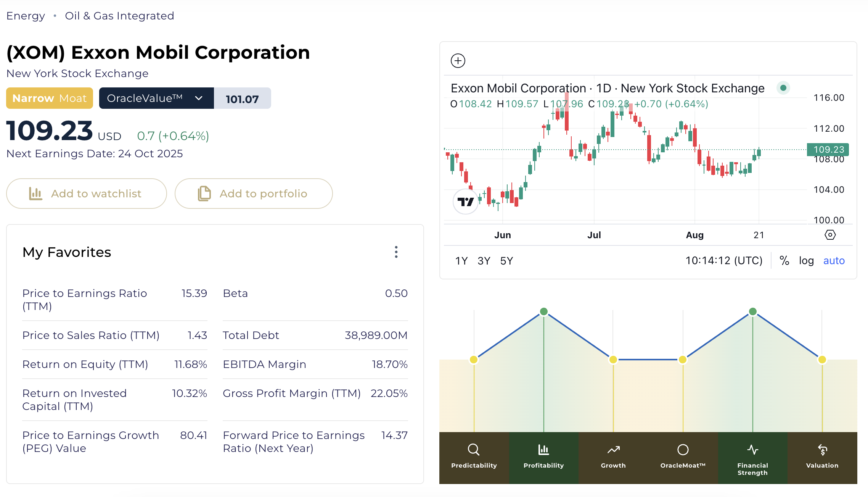Open the Energy breadcrumb link

26,16
